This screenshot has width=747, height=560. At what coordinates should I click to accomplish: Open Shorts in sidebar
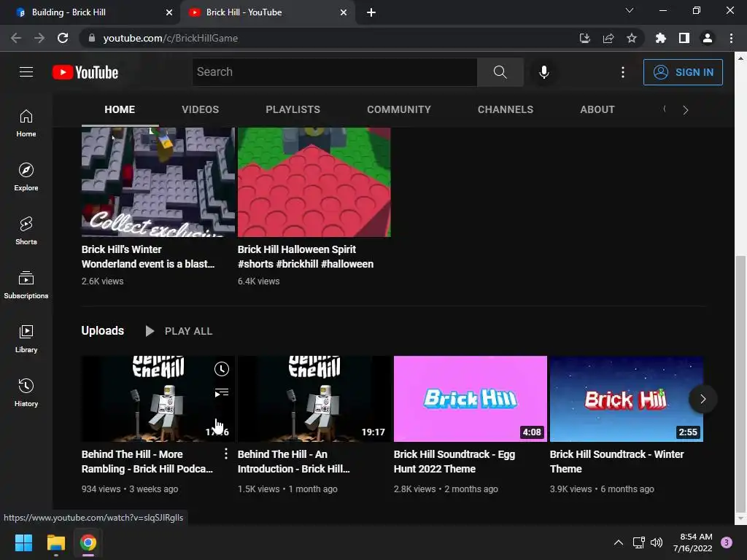[26, 230]
